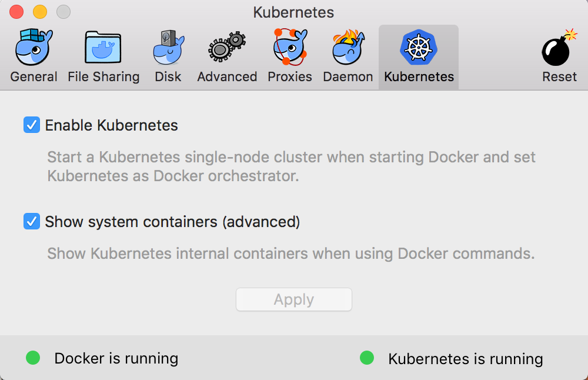Click the "Kubernetes is running" status text
The height and width of the screenshot is (380, 588).
[x=465, y=359]
